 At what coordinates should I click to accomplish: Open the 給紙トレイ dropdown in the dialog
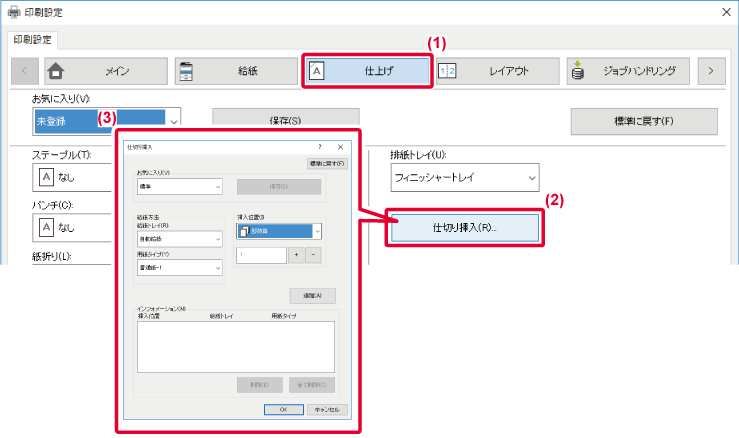(179, 239)
